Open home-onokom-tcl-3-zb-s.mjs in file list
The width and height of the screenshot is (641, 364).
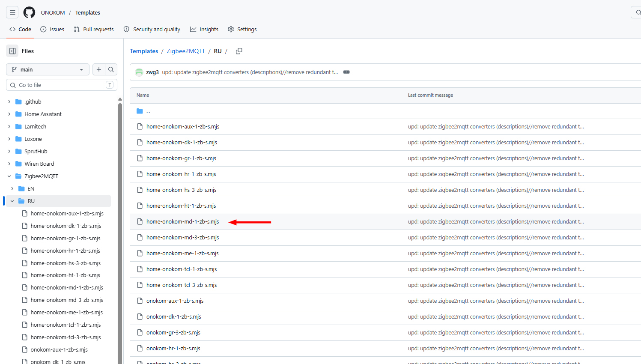pos(182,285)
